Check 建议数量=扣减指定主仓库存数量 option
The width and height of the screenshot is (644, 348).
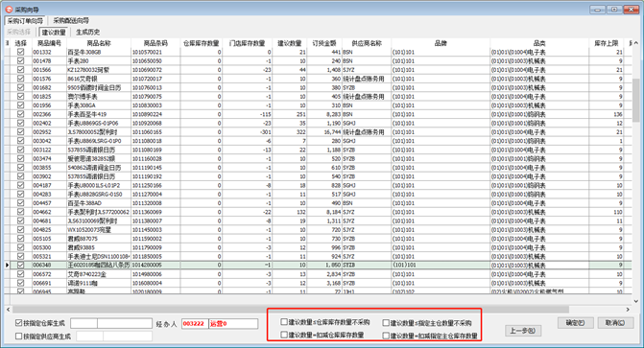coord(386,336)
